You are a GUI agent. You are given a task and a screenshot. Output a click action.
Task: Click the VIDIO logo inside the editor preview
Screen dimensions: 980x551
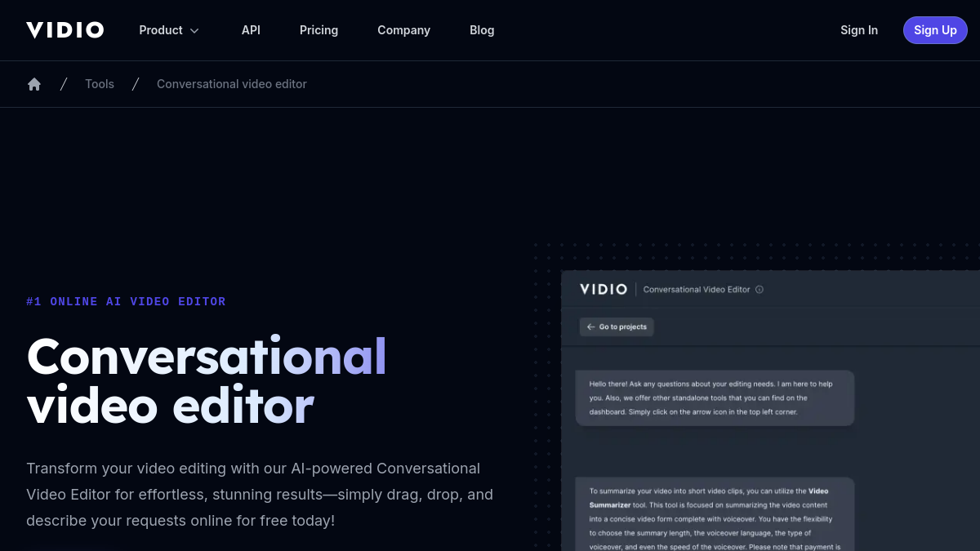[604, 289]
